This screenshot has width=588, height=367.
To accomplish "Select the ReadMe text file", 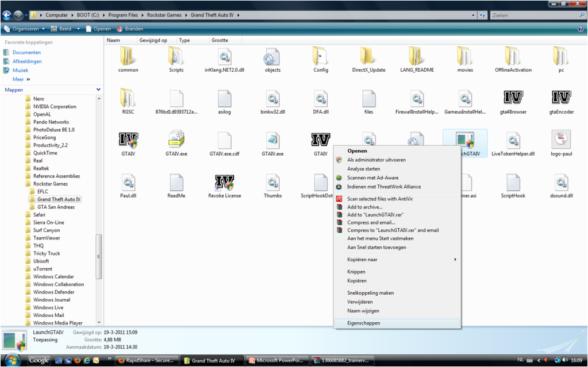I will tap(176, 182).
